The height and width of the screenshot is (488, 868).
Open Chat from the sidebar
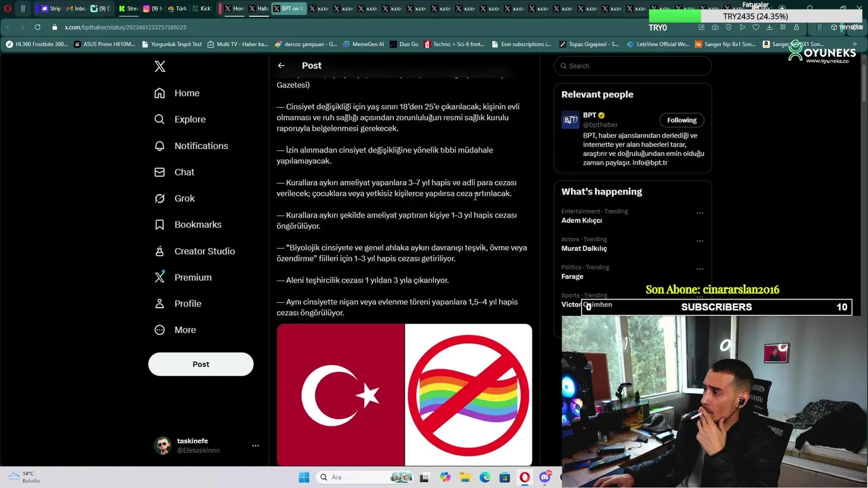pos(174,172)
